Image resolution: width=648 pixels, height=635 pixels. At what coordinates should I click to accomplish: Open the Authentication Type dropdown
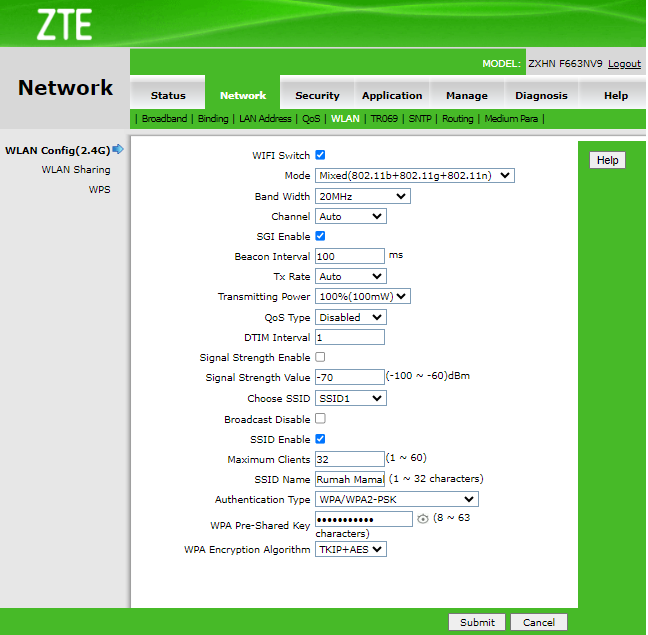(x=396, y=499)
